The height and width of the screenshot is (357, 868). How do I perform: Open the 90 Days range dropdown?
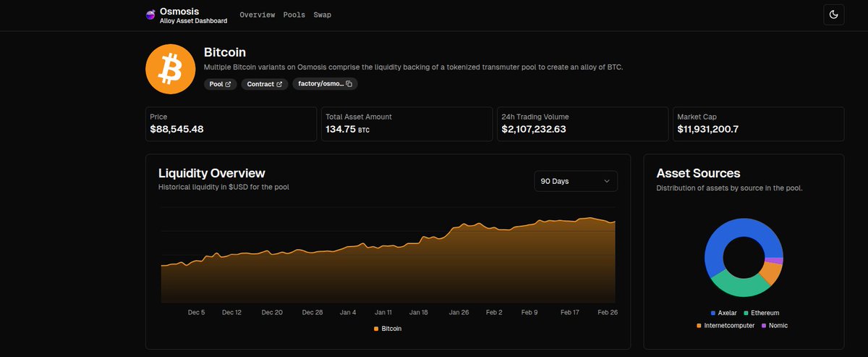576,181
